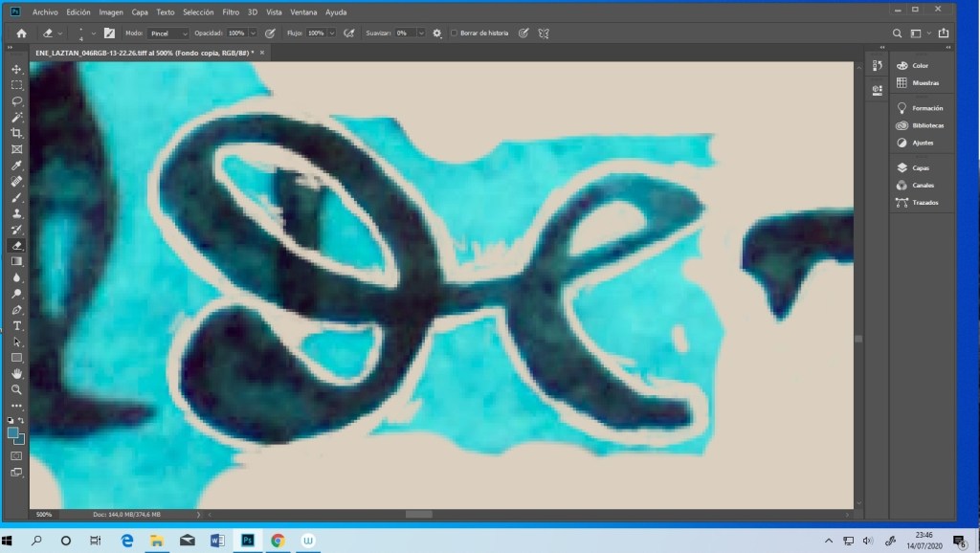Select the Zoom magnifier tool
The image size is (980, 553).
[16, 389]
